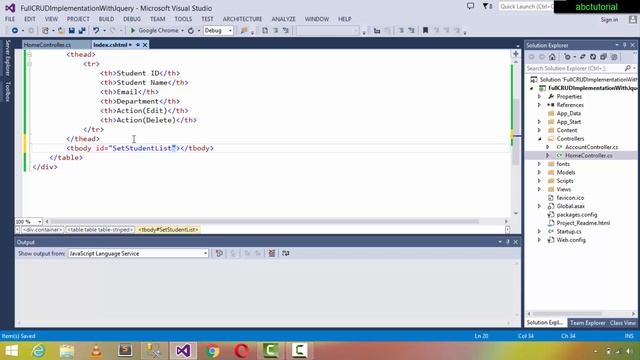Image resolution: width=640 pixels, height=360 pixels.
Task: Open the Google Chrome browser target dropdown
Action: 182,31
